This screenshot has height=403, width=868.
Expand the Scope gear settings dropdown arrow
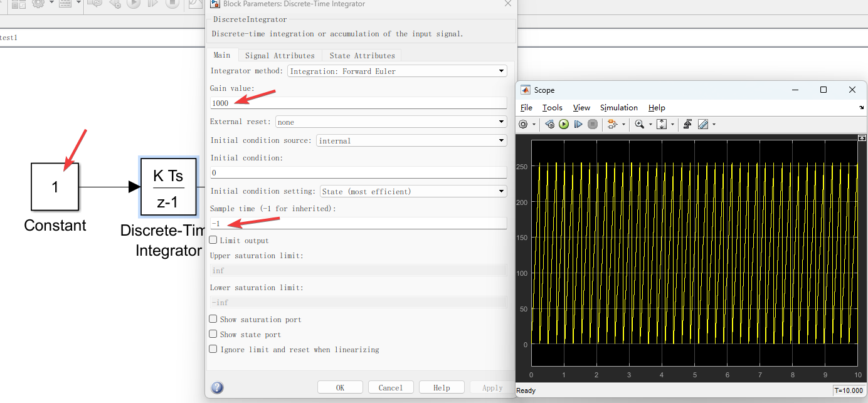tap(534, 125)
